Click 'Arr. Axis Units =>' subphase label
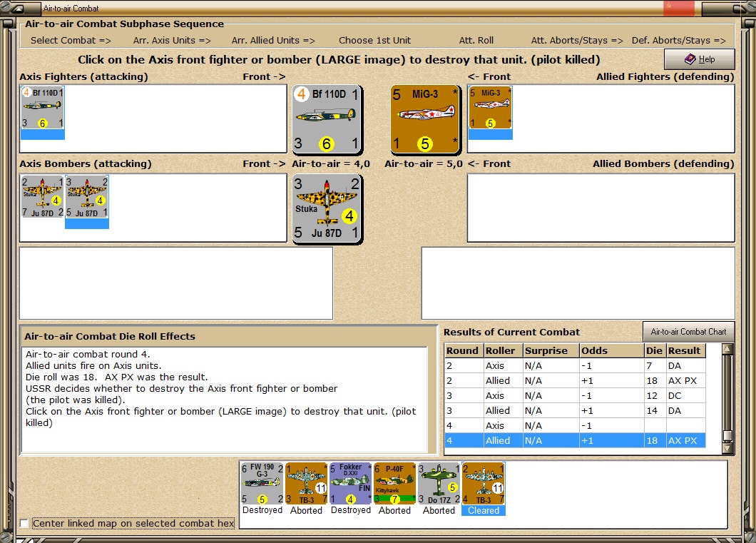Viewport: 756px width, 543px height. click(172, 41)
